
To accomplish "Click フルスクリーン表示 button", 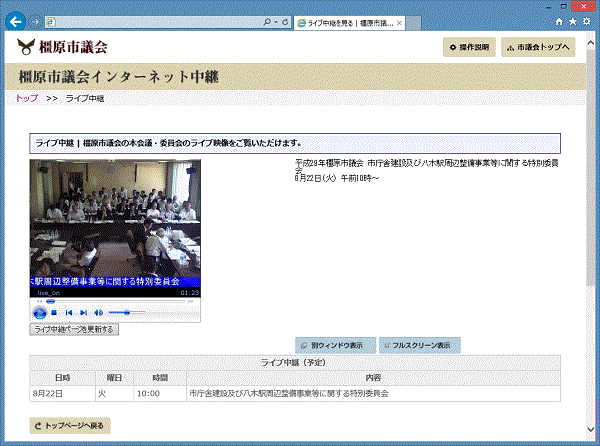I will pyautogui.click(x=420, y=345).
